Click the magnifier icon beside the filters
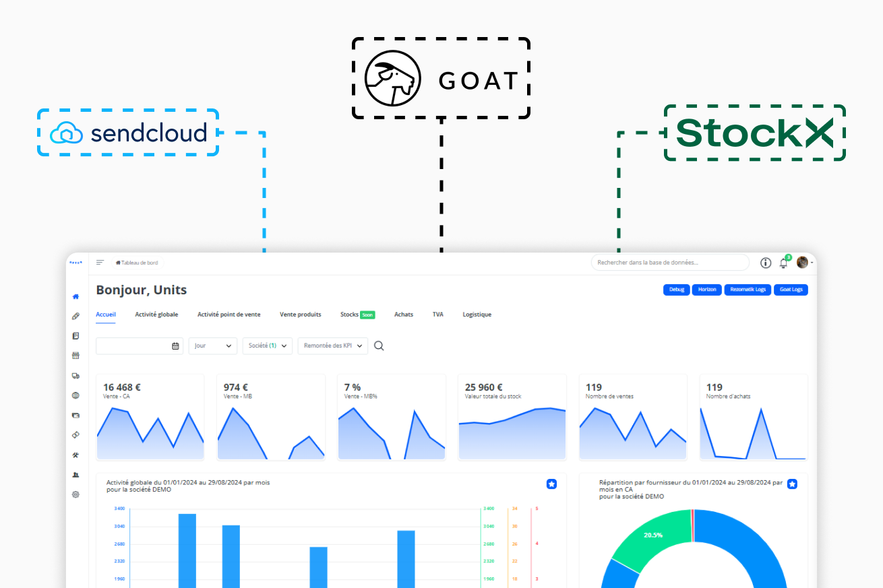883x588 pixels. [x=379, y=346]
